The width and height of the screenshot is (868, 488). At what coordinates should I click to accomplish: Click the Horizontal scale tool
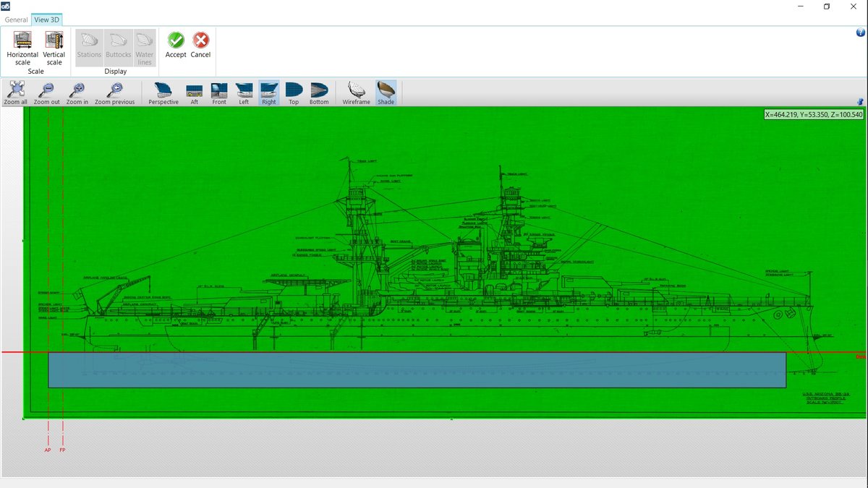click(22, 47)
